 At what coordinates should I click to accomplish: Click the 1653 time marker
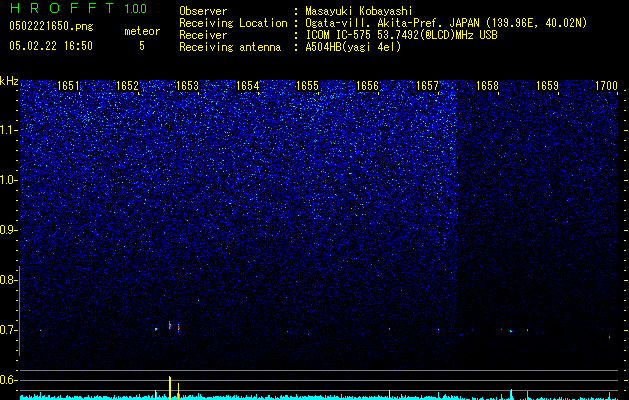pos(187,86)
